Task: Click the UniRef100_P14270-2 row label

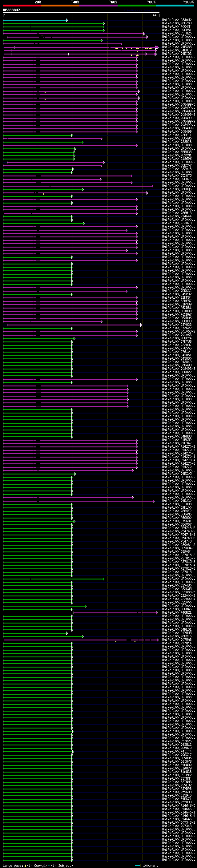Action: 179,446
